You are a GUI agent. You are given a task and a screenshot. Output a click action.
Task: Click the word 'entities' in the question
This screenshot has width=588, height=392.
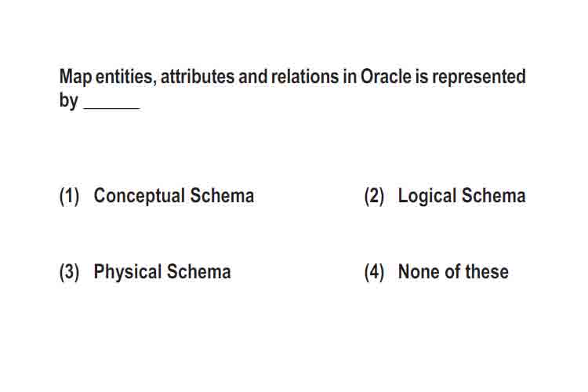125,77
